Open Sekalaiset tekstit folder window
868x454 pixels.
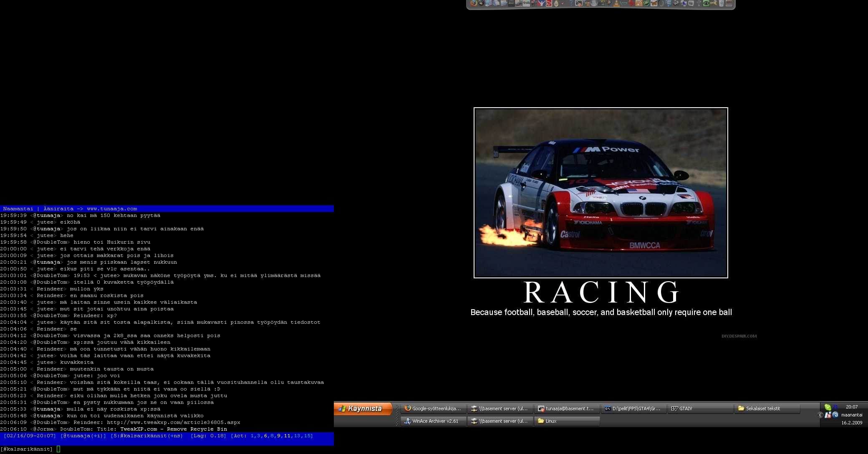point(767,409)
